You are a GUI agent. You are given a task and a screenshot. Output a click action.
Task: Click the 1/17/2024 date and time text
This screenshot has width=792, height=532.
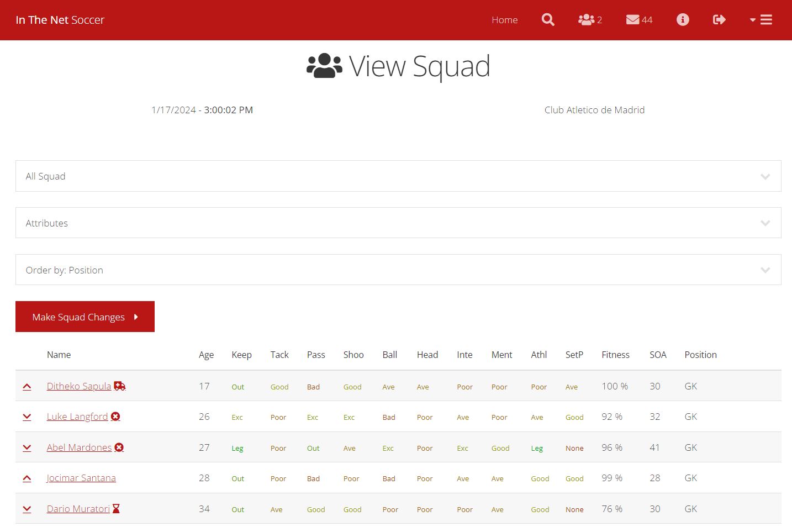(x=202, y=110)
